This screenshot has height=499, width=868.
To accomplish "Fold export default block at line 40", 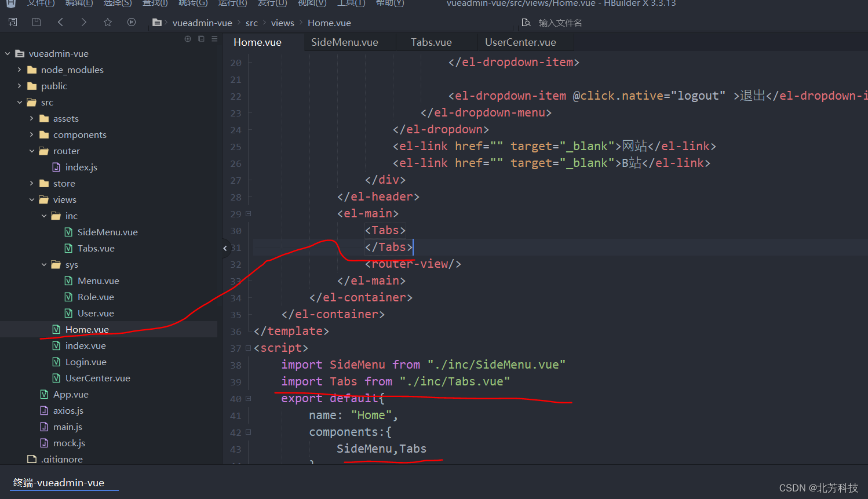I will point(248,398).
